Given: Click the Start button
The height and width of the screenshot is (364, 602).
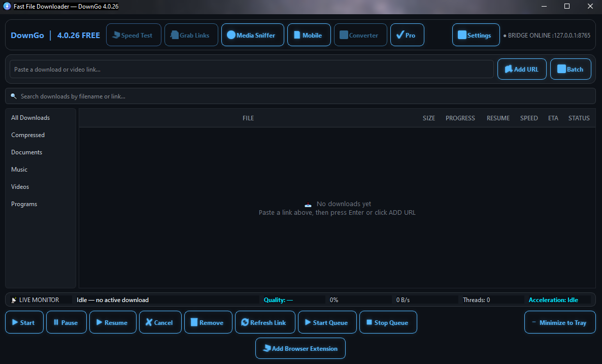Looking at the screenshot, I should [24, 322].
